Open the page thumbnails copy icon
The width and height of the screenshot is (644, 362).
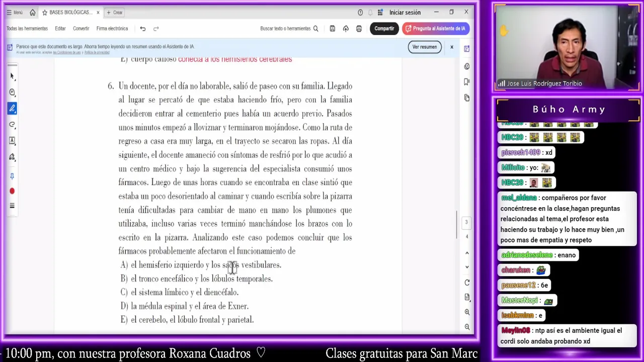(x=467, y=98)
